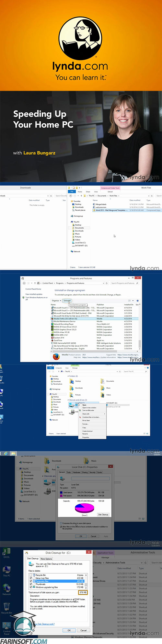162x644 pixels.
Task: Click Cancel in Local Disk (C:) Properties
Action: [x=93, y=536]
